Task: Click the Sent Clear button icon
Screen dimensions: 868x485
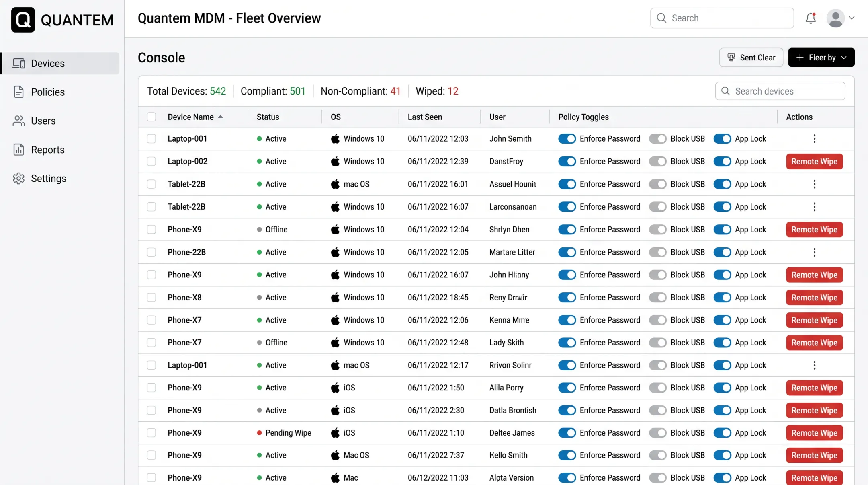Action: coord(731,58)
